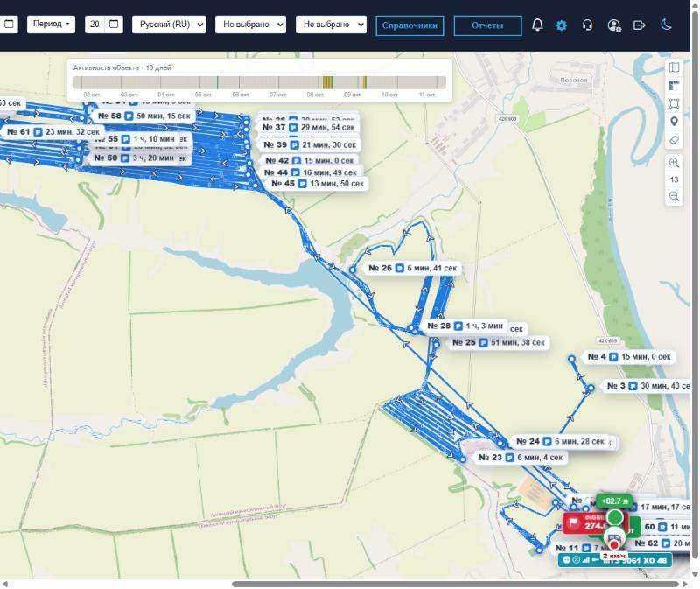The image size is (700, 589).
Task: Click the green +82.7 л refuel marker
Action: click(614, 501)
